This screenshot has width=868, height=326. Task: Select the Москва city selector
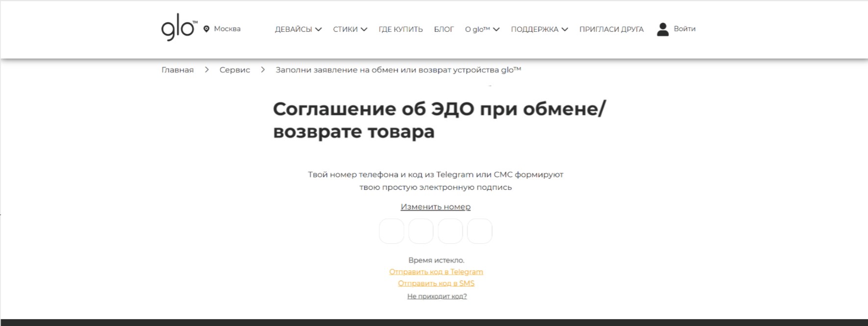pyautogui.click(x=227, y=29)
